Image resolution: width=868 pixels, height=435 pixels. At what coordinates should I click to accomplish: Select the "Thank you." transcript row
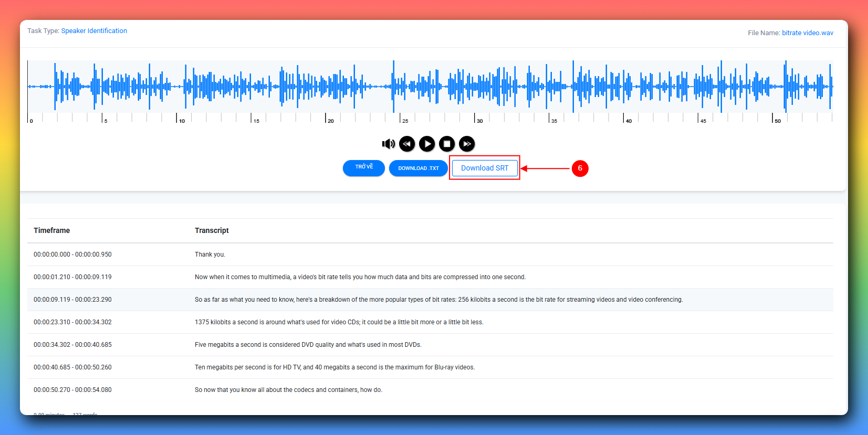click(210, 254)
